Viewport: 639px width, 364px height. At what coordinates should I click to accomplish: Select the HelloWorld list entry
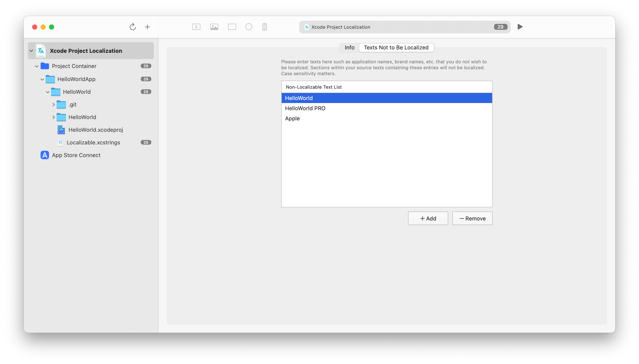point(386,98)
